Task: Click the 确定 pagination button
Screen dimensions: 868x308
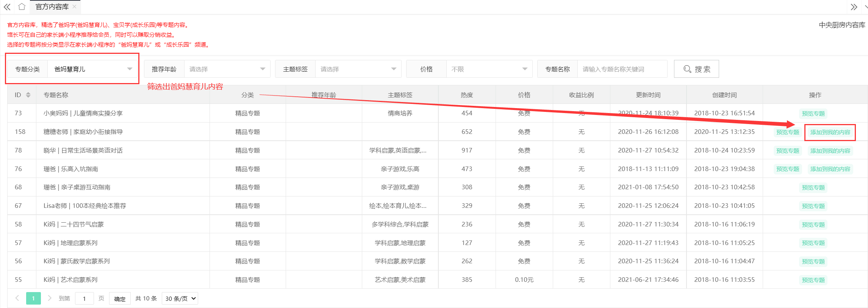Action: pyautogui.click(x=120, y=299)
